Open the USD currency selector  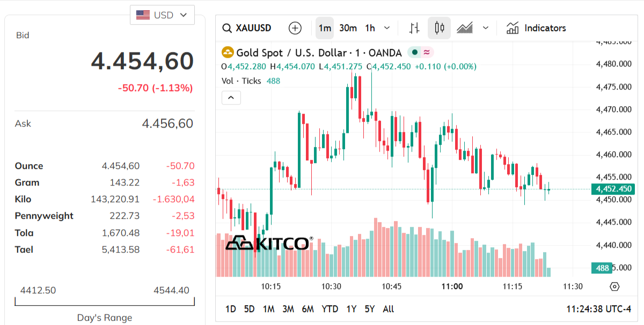click(x=162, y=15)
